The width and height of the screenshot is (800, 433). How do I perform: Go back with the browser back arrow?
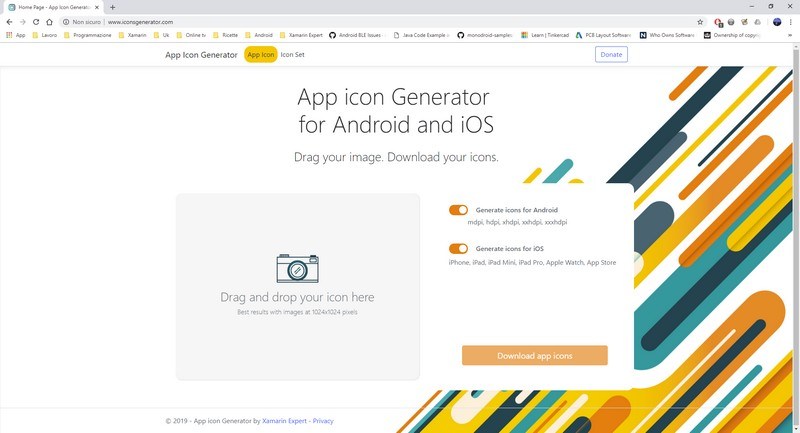coord(9,22)
